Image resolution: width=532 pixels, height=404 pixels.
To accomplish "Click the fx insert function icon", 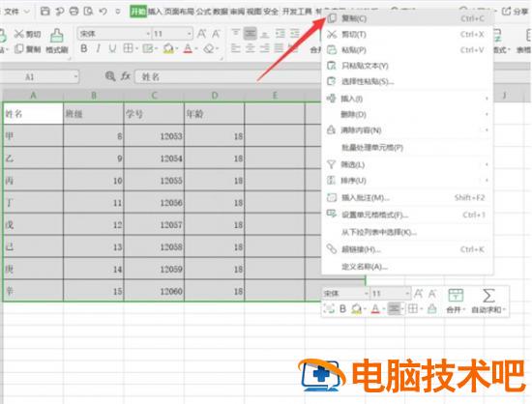I will coord(126,76).
